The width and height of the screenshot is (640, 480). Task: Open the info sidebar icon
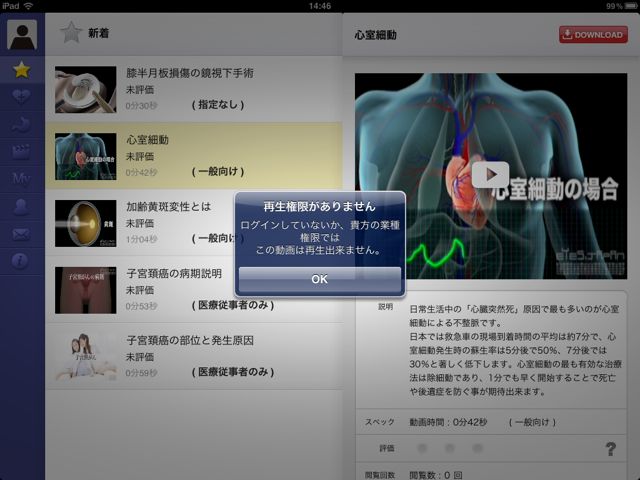[20, 260]
